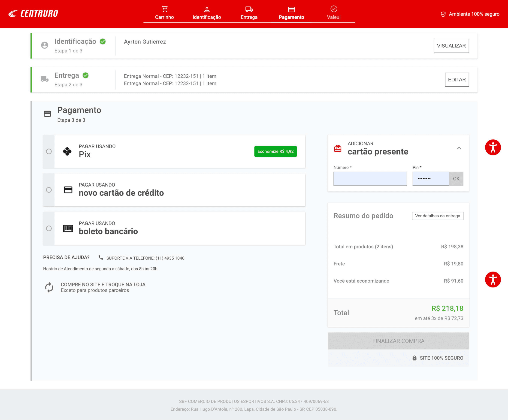Click the Carrinho cart icon
The image size is (508, 420).
pos(164,9)
